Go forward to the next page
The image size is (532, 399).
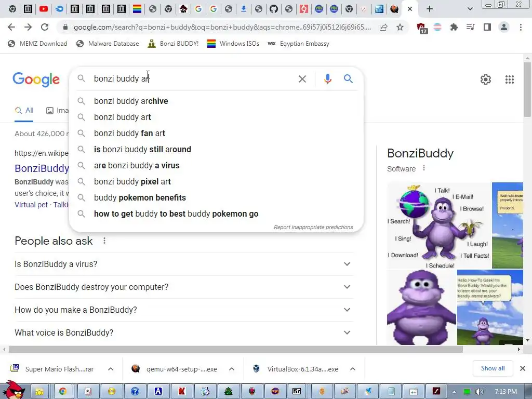[28, 27]
